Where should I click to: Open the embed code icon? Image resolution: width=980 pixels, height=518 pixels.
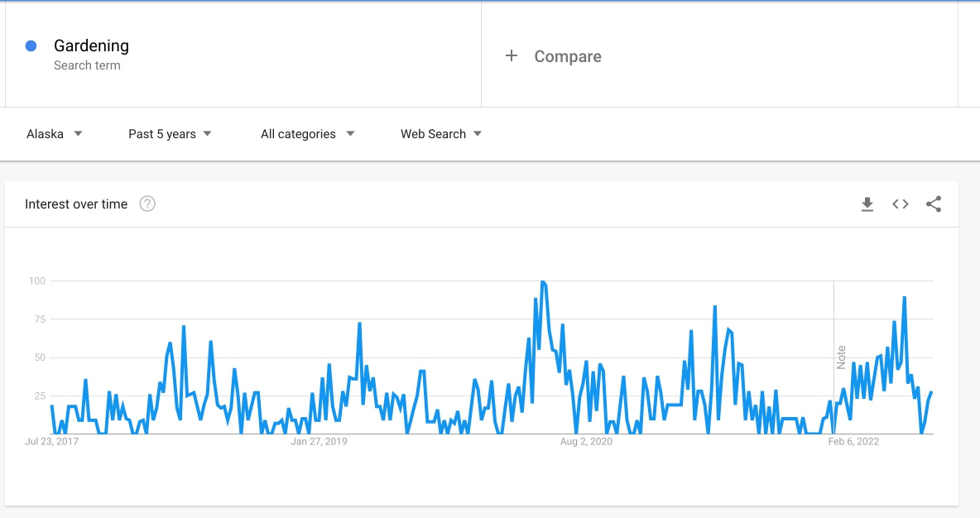click(x=900, y=204)
